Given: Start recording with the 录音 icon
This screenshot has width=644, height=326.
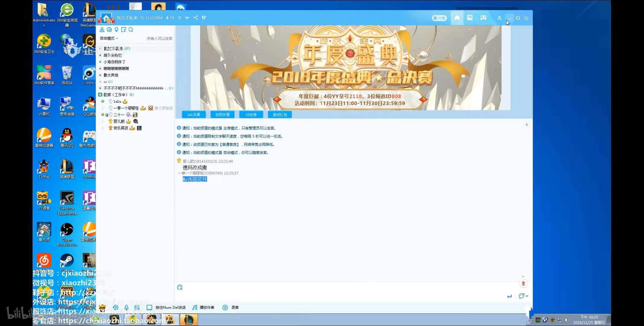Looking at the screenshot, I should (x=225, y=307).
